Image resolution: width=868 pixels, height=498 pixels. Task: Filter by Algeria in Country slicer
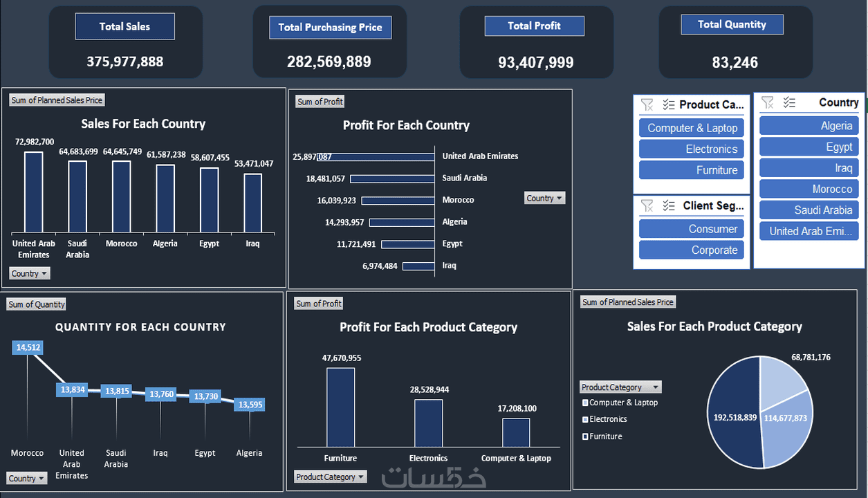[809, 126]
